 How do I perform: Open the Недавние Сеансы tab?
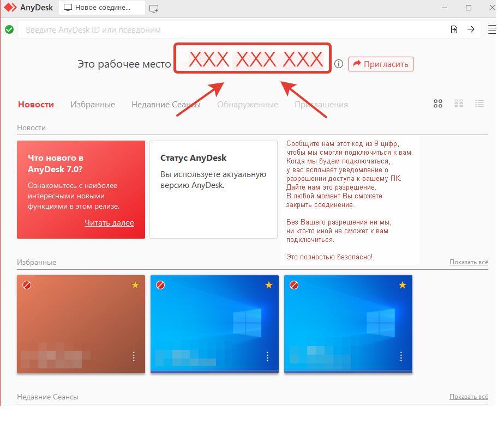(166, 104)
